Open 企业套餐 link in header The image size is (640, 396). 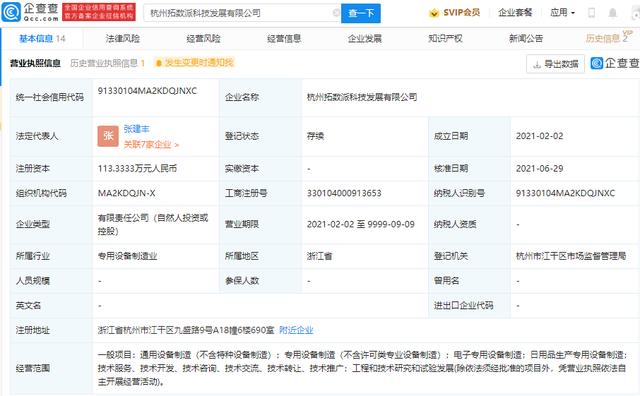point(515,13)
